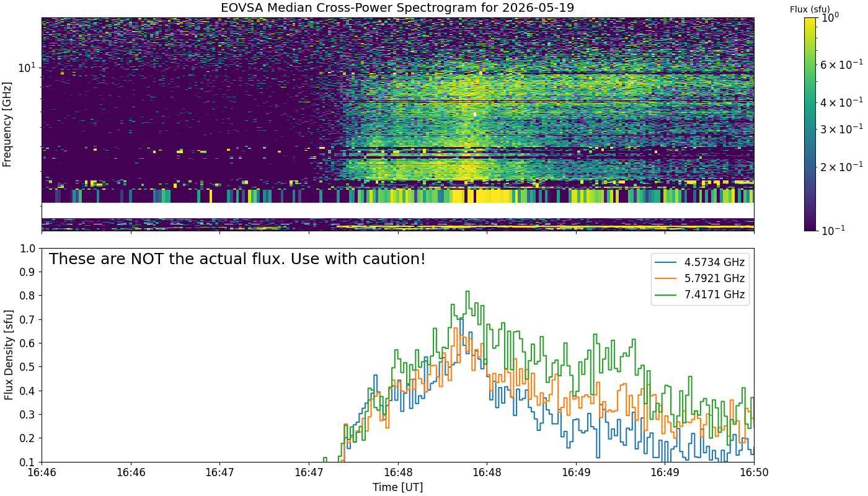Click the Flux Density [sfu] axis label

[8, 355]
